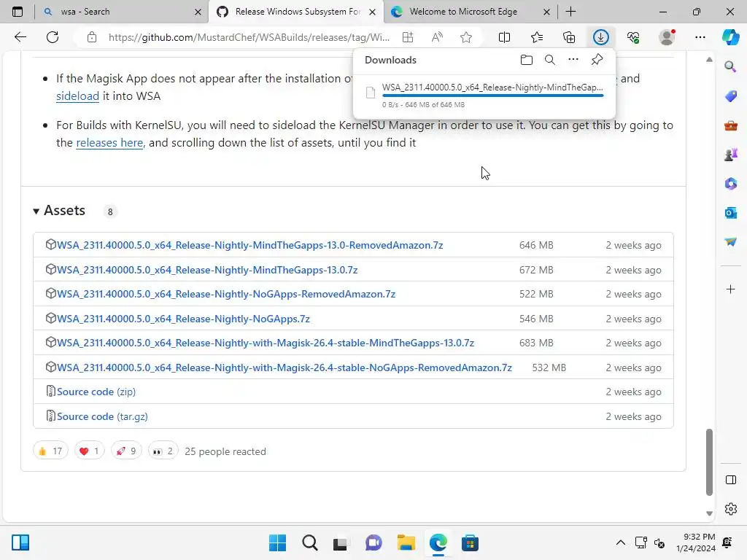The width and height of the screenshot is (747, 560).
Task: Open split screen view icon
Action: tap(504, 37)
